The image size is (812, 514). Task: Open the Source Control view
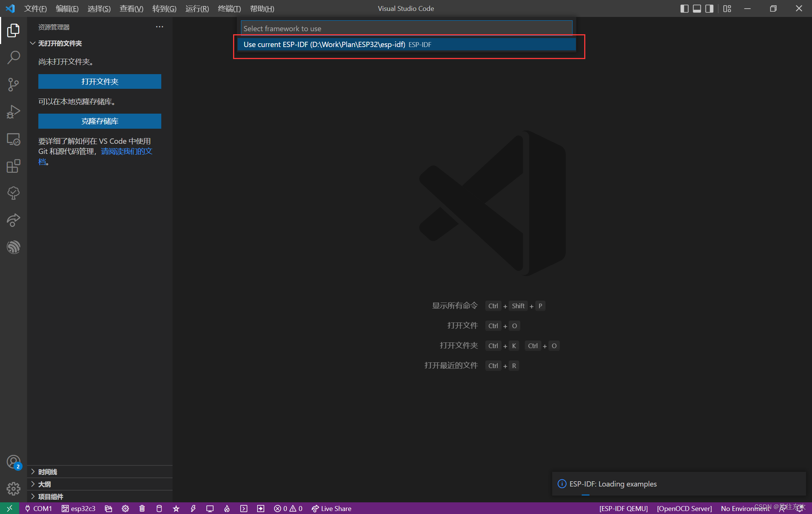click(14, 85)
